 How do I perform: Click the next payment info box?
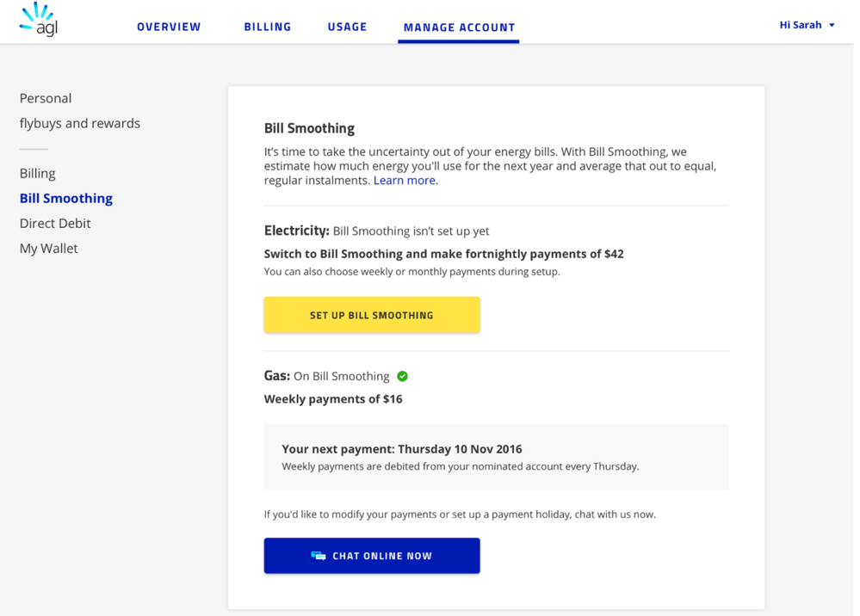click(x=496, y=457)
